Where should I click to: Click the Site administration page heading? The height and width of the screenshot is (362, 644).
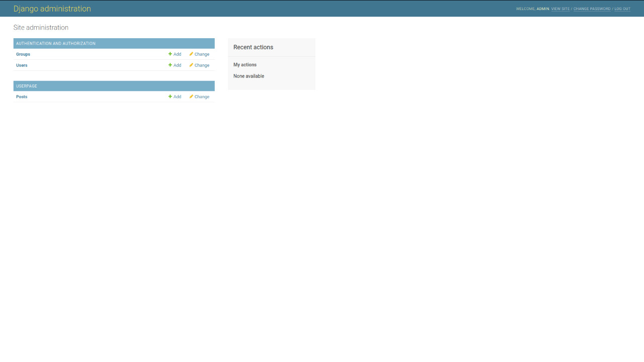click(41, 28)
